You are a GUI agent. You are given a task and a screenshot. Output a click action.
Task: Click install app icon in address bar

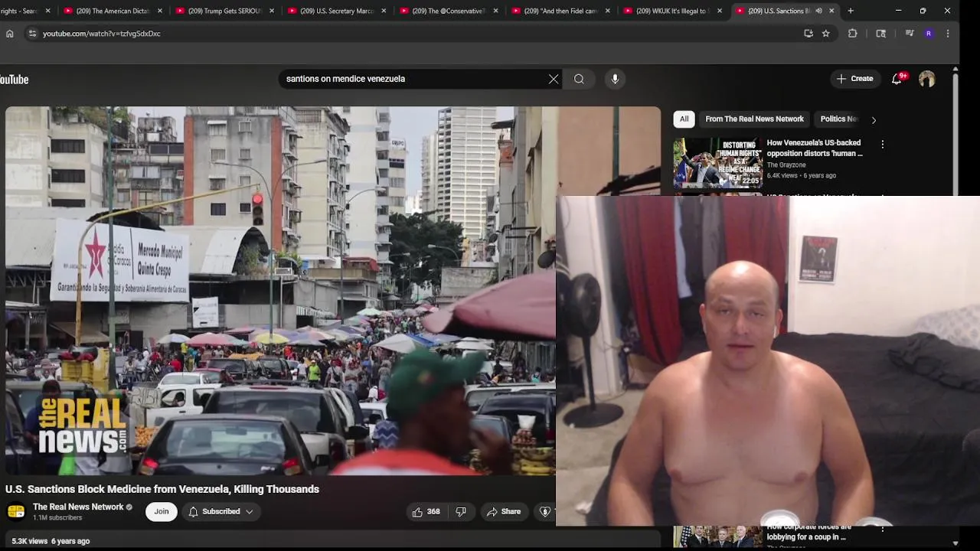click(808, 34)
